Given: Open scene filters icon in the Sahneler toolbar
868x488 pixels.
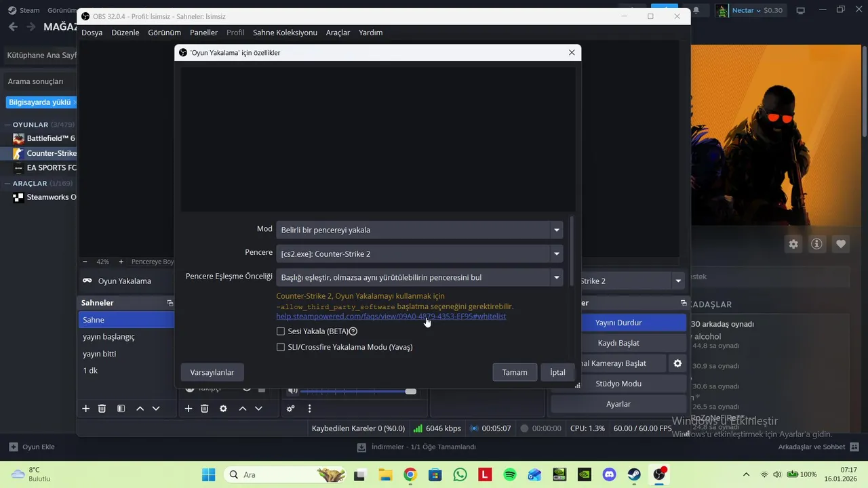Looking at the screenshot, I should click(x=121, y=409).
